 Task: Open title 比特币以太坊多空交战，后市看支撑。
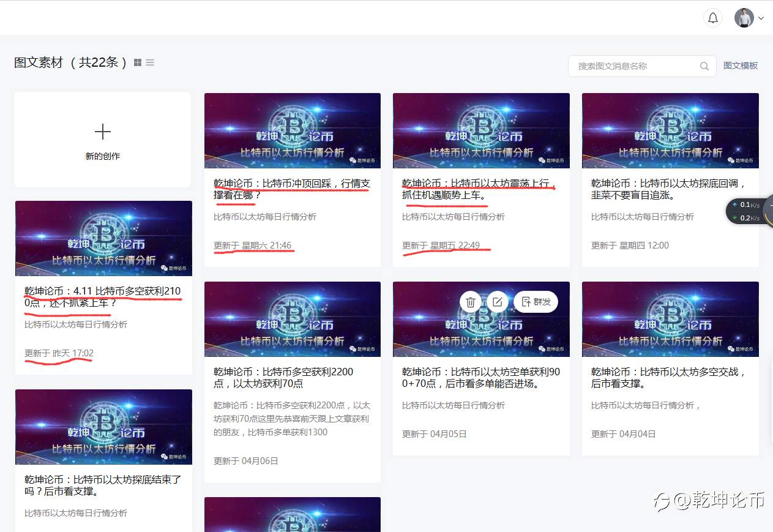click(x=668, y=378)
